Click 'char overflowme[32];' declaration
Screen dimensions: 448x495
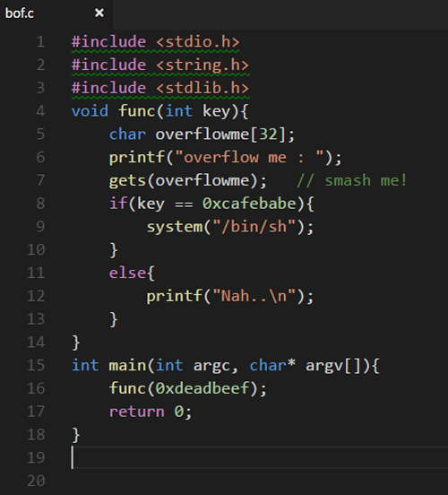[x=202, y=135]
